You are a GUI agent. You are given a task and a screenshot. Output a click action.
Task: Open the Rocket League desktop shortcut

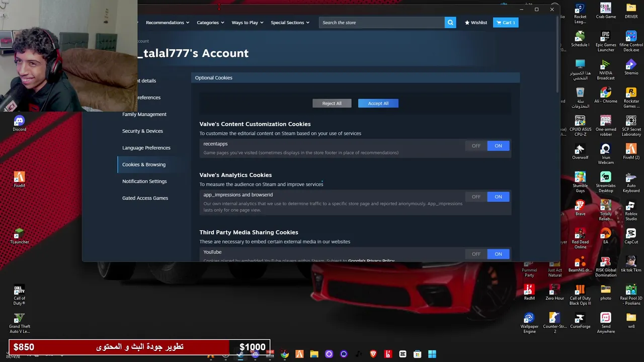pos(580,14)
